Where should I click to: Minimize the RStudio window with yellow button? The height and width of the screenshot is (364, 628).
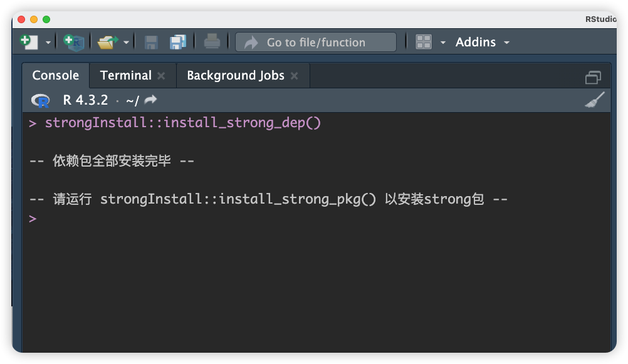pos(34,19)
